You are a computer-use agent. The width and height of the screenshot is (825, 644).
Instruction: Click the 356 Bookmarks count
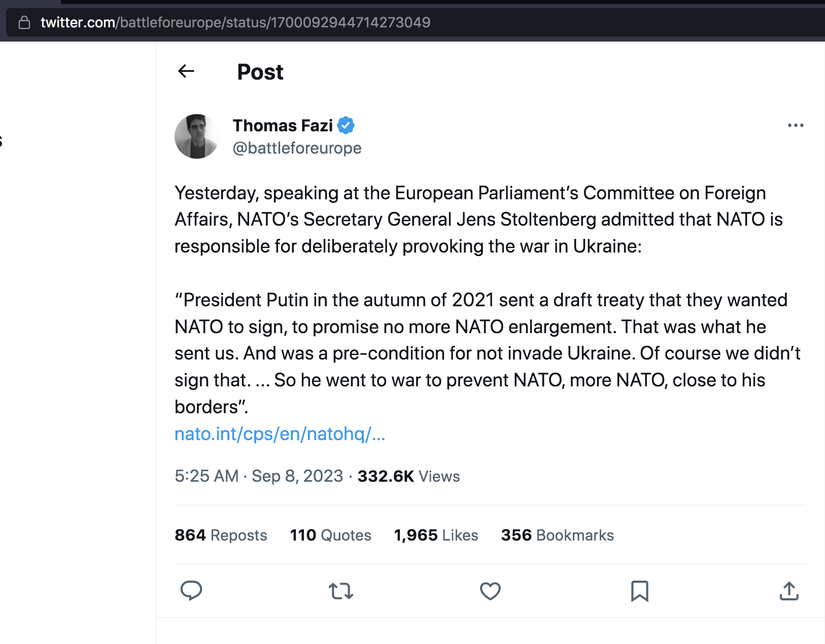coord(557,535)
